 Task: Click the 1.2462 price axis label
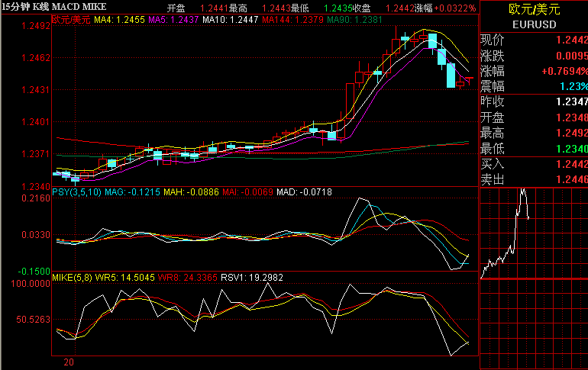click(36, 58)
